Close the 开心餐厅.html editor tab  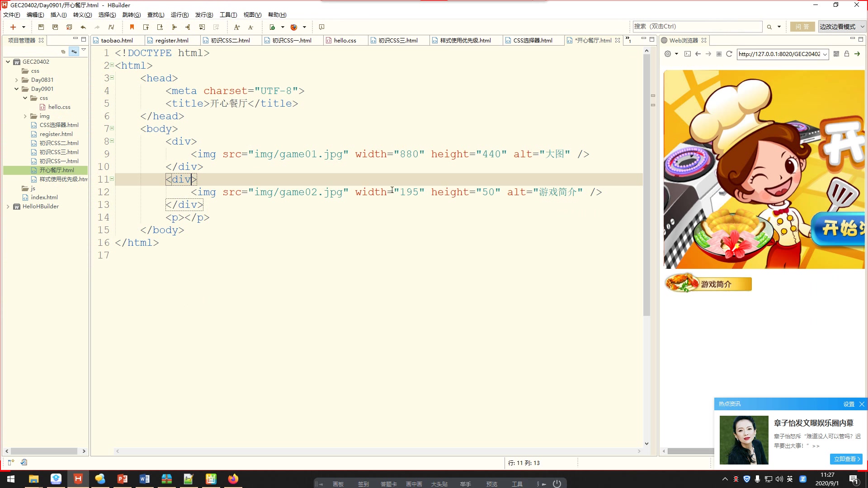tap(618, 40)
